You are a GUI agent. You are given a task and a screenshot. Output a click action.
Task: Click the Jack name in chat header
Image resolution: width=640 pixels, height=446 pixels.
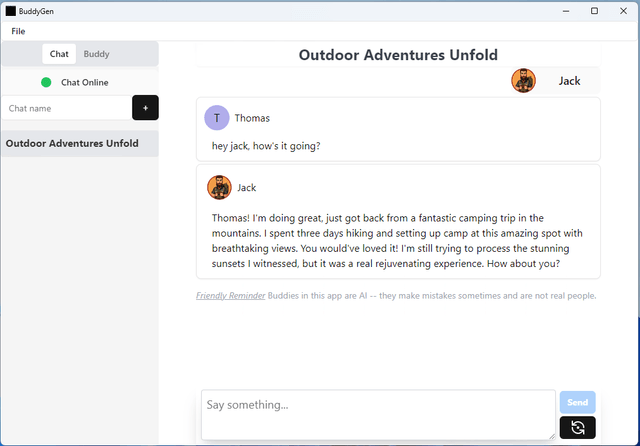[569, 81]
